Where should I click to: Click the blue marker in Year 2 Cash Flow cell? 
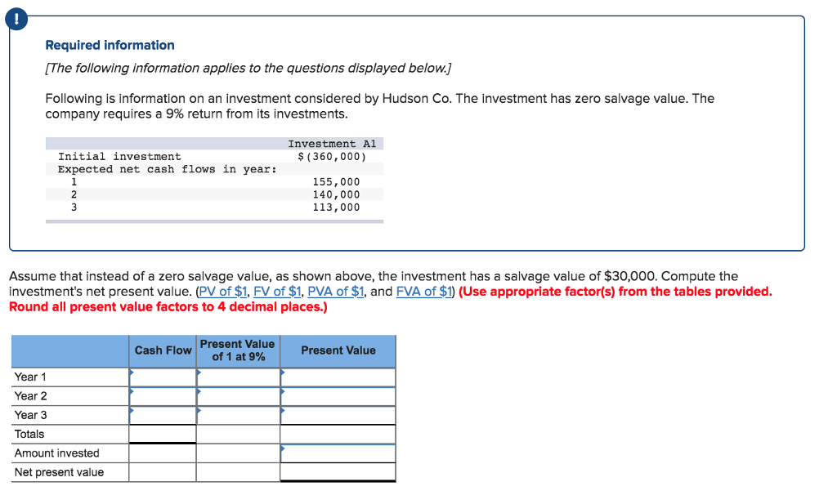132,391
